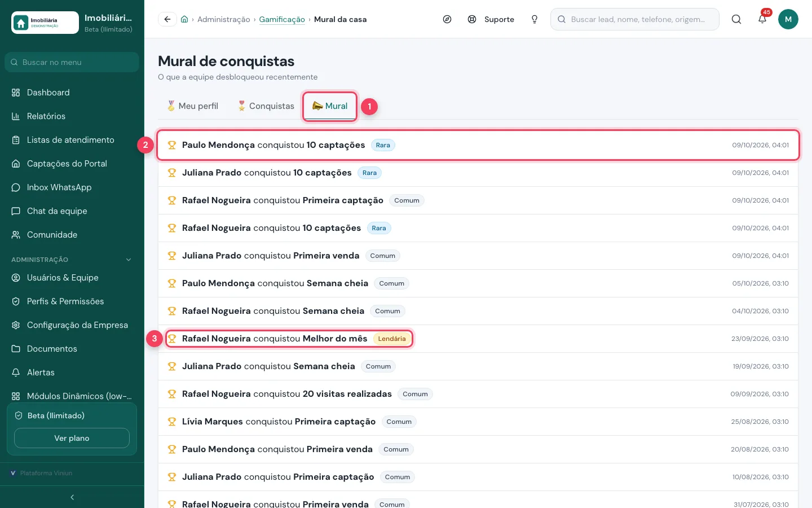Click the Lendária rarity badge
The width and height of the screenshot is (812, 508).
coord(392,339)
